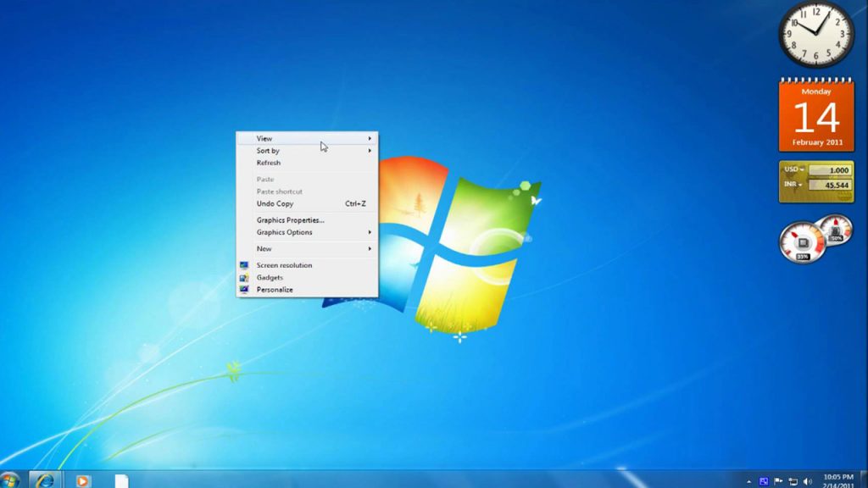Open the INR currency dropdown

click(x=794, y=184)
